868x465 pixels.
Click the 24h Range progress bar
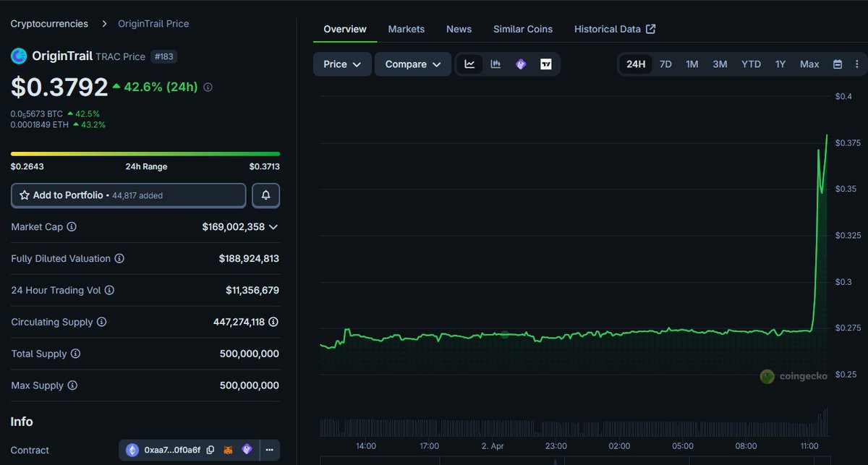click(x=145, y=153)
